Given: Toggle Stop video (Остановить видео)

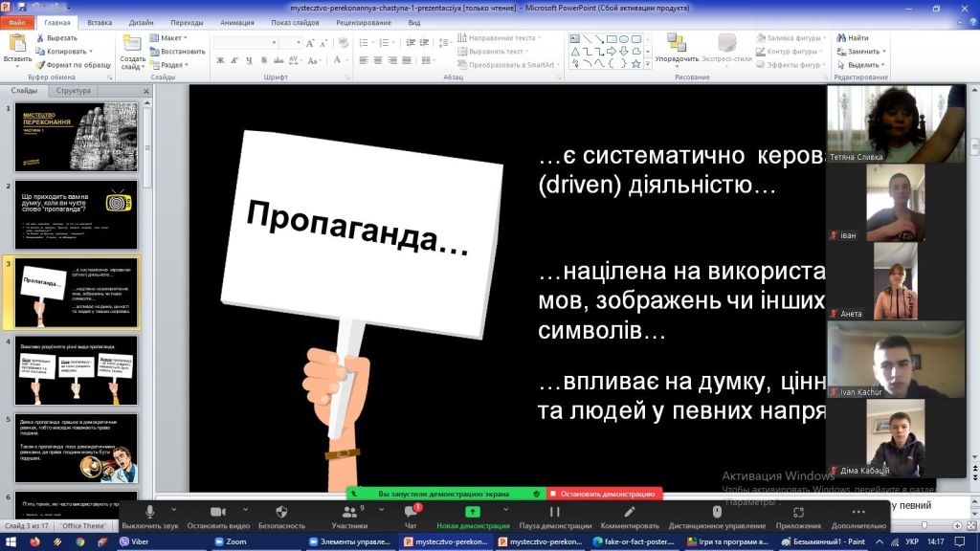Looking at the screenshot, I should [x=217, y=517].
